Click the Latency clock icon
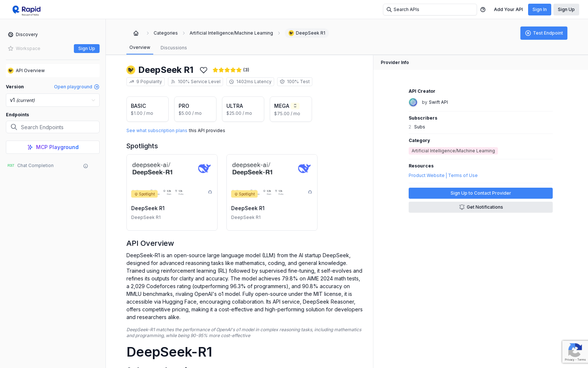This screenshot has width=588, height=368. 232,82
